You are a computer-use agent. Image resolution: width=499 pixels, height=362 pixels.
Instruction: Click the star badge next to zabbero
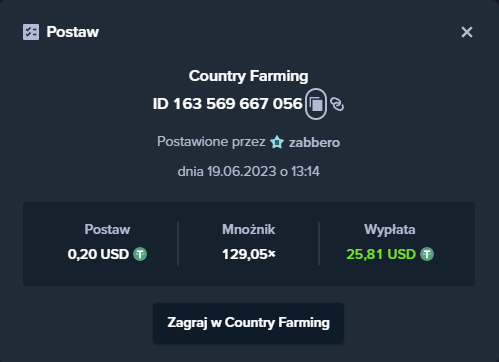pyautogui.click(x=277, y=142)
